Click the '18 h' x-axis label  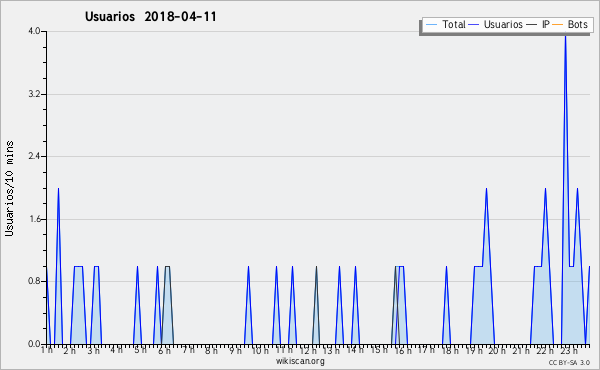[x=450, y=351]
